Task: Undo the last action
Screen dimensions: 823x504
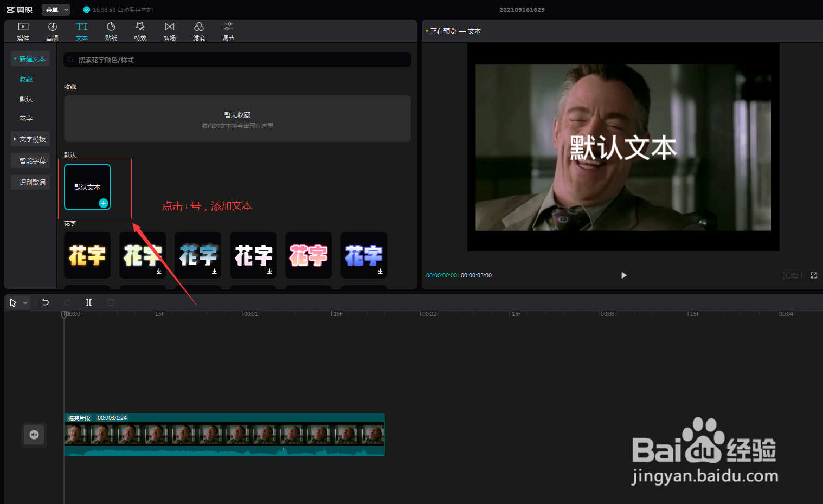Action: pyautogui.click(x=46, y=302)
